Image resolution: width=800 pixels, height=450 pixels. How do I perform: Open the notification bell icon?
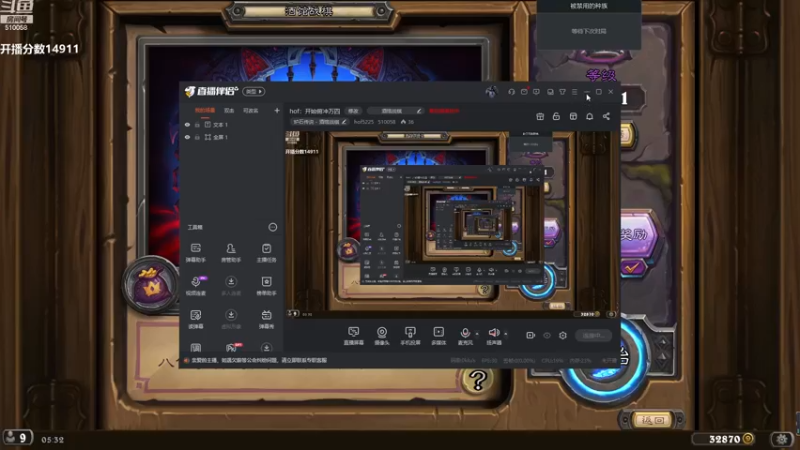[x=589, y=116]
